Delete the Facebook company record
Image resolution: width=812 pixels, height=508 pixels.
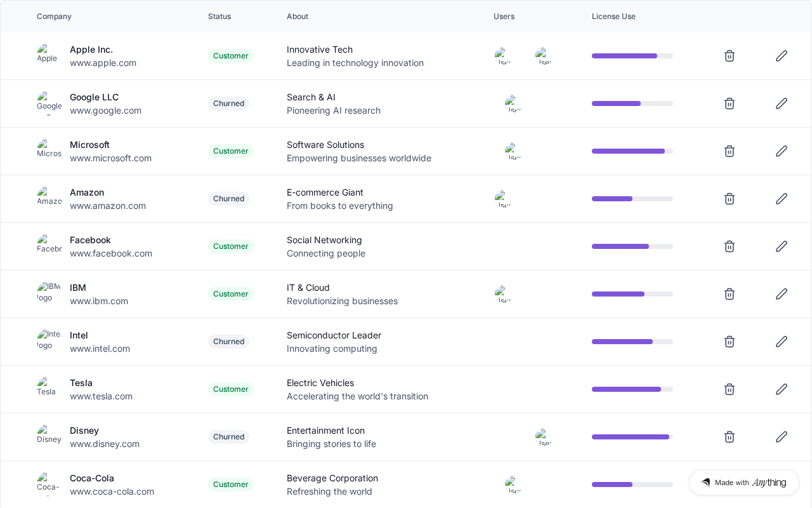tap(730, 246)
